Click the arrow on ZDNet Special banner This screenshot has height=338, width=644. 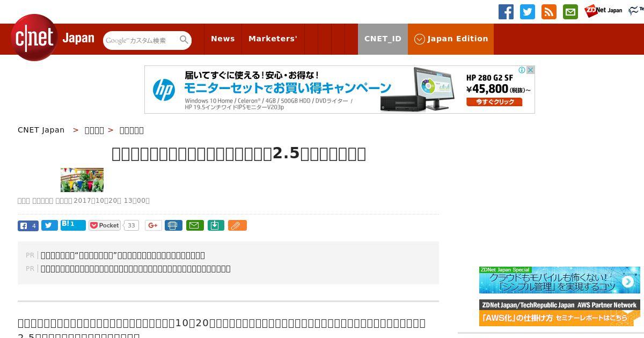tap(628, 282)
